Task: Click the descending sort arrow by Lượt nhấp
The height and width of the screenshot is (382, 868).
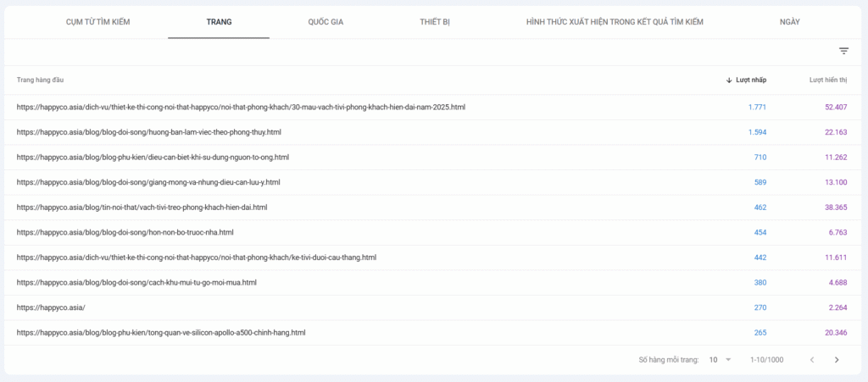Action: coord(729,80)
